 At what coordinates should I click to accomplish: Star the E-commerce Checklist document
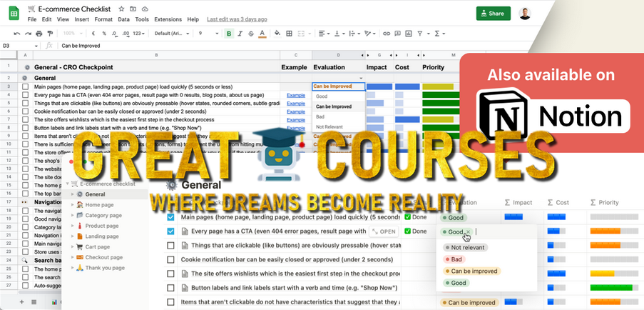121,9
